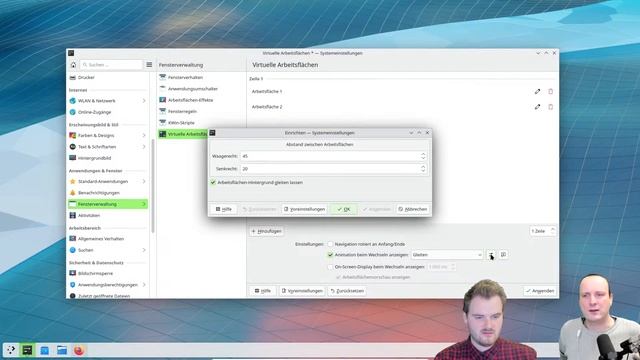
Task: Delete Arbeitsfläche 1 with trash icon
Action: tap(551, 91)
